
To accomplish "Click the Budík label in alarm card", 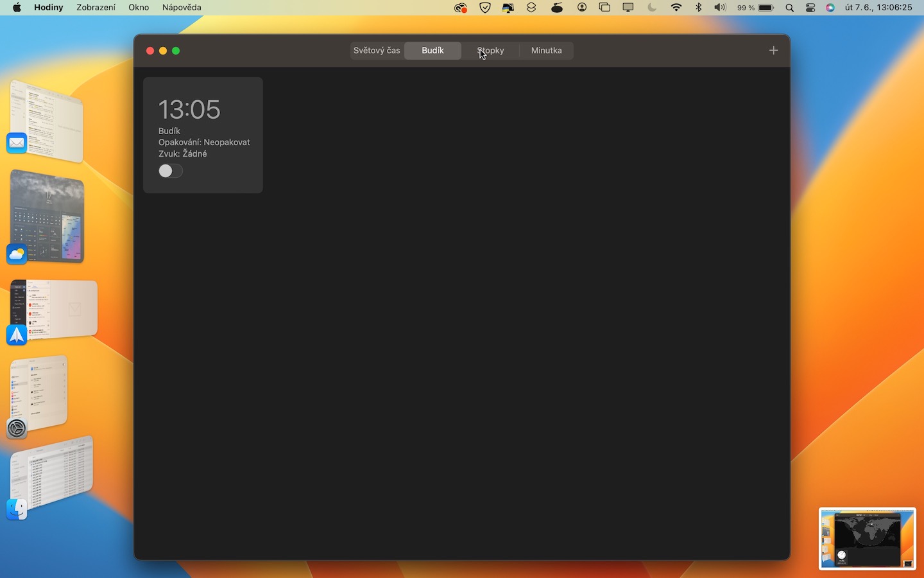I will pos(169,130).
